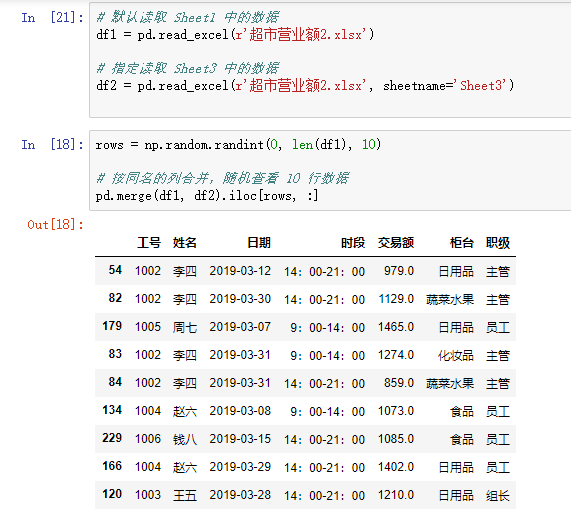Click 赵六 name cell in row 134
Image resolution: width=571 pixels, height=510 pixels.
[185, 411]
